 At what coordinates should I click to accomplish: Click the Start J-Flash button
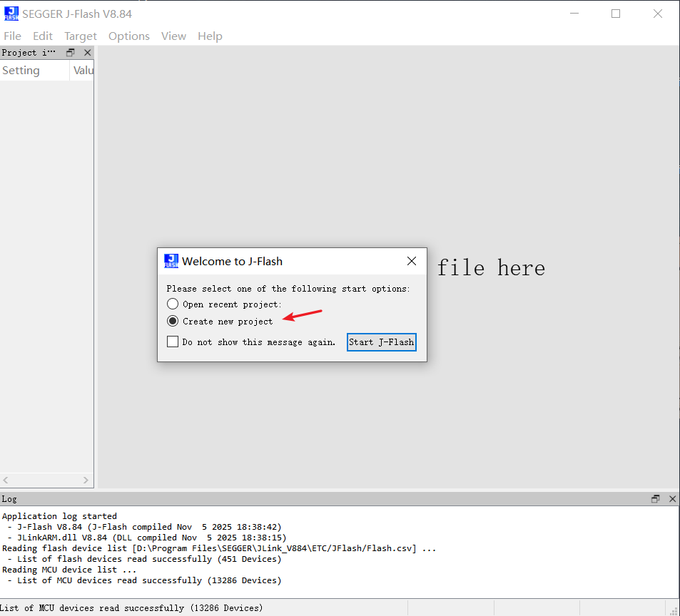pos(382,342)
